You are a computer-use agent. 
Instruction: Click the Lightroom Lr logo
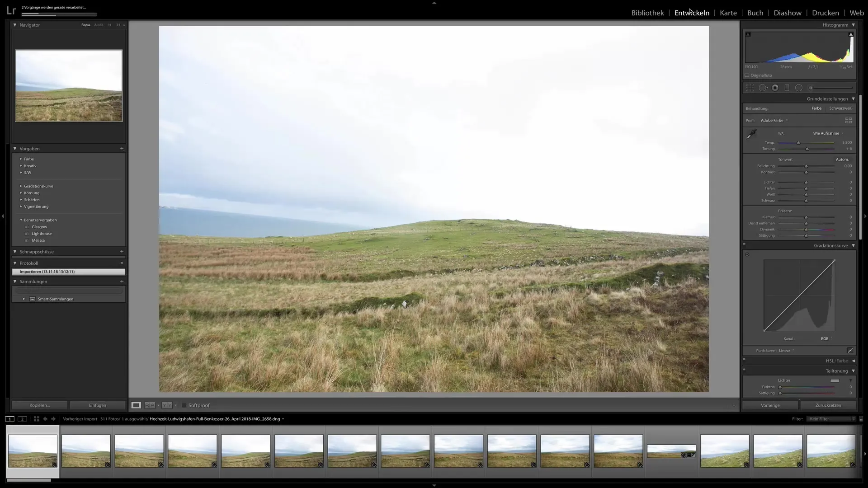click(x=11, y=10)
